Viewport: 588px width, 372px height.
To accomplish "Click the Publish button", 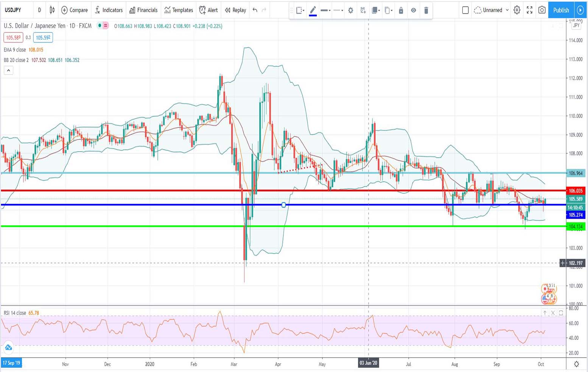I will pos(561,10).
